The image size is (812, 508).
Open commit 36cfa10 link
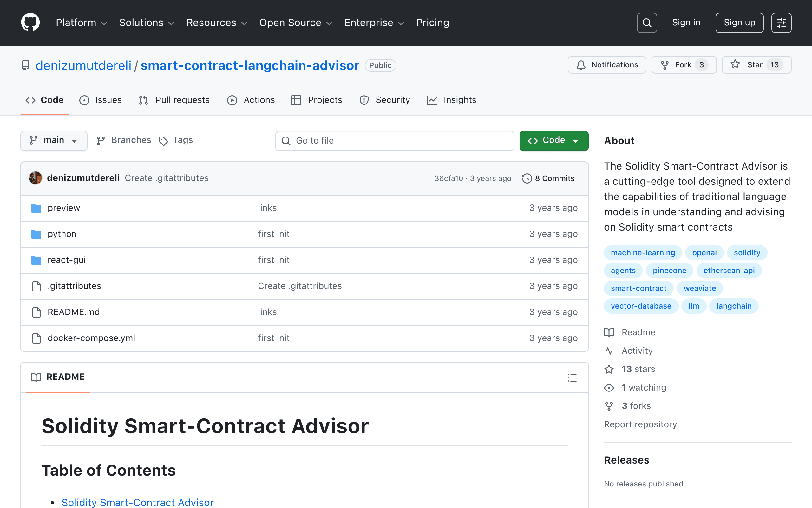[x=448, y=178]
